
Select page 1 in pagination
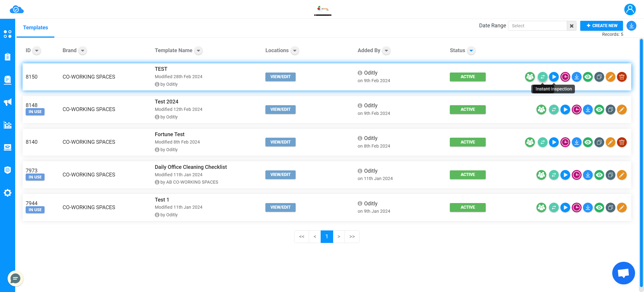pyautogui.click(x=327, y=237)
